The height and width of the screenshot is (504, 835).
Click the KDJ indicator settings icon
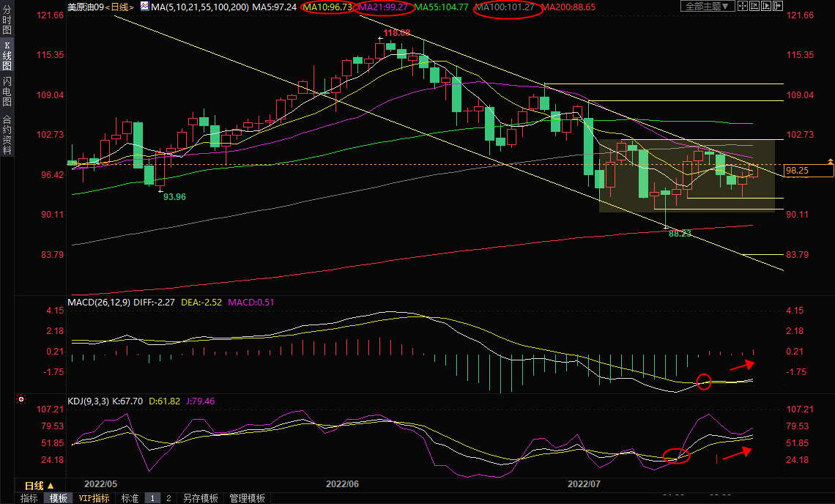(x=21, y=400)
